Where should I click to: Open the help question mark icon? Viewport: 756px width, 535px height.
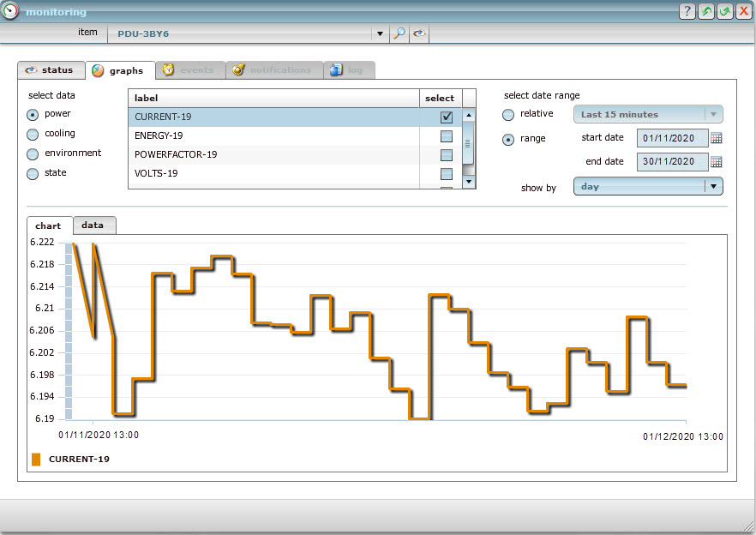(687, 10)
